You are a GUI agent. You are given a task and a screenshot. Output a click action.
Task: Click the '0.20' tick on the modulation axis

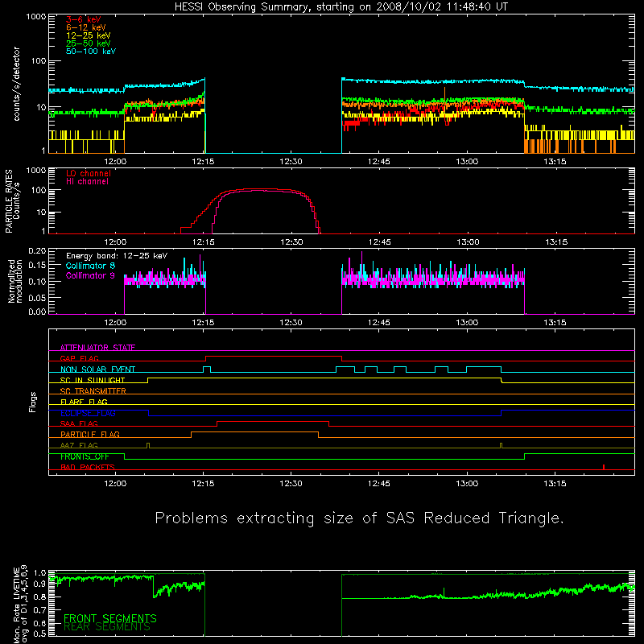point(37,250)
